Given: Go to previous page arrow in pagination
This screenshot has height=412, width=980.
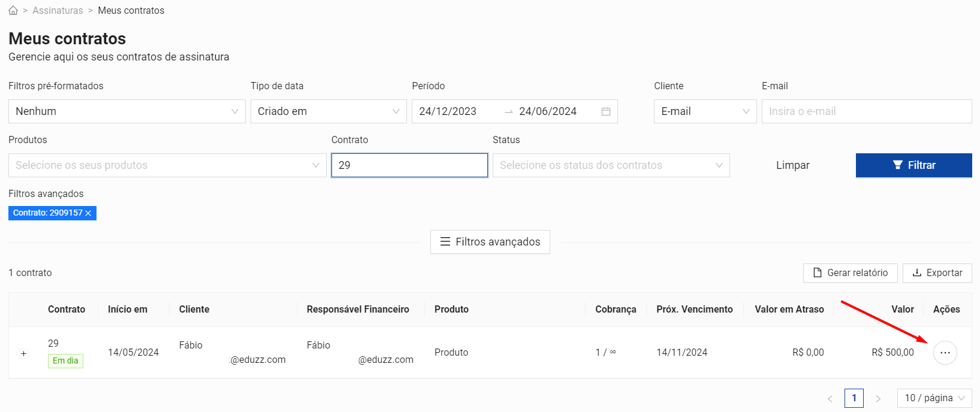Looking at the screenshot, I should coord(830,398).
